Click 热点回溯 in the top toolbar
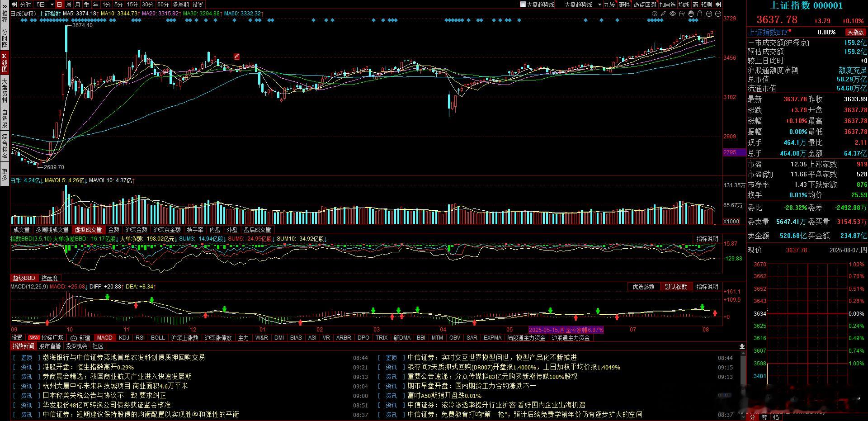 [x=645, y=5]
